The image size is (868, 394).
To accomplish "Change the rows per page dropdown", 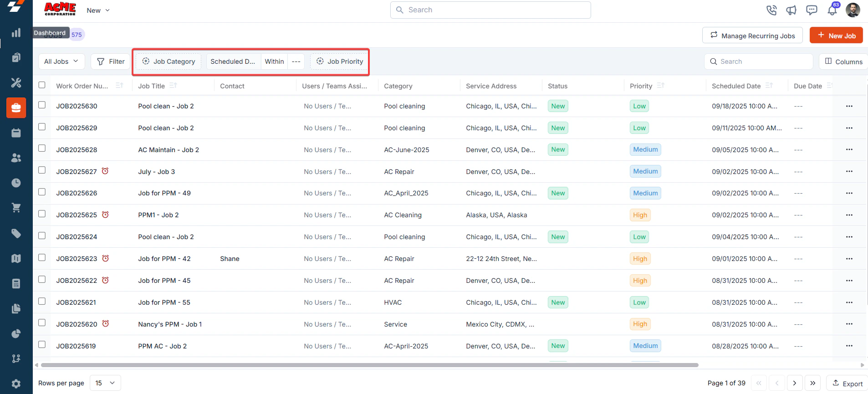I will (x=105, y=383).
